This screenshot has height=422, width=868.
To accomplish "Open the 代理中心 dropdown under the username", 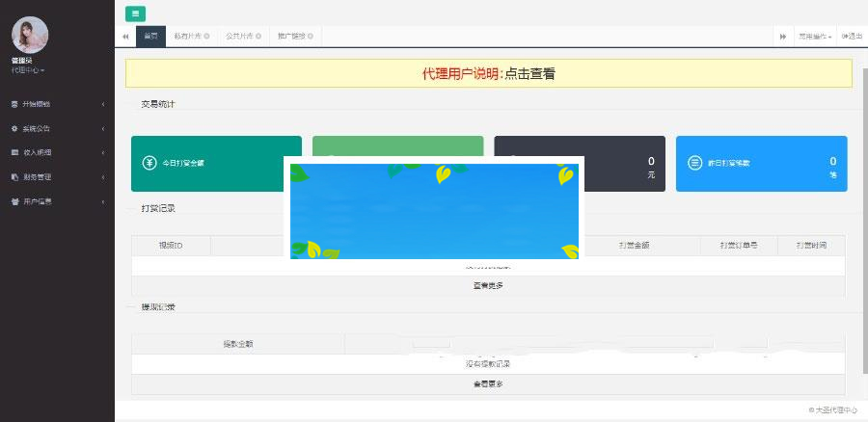I will pyautogui.click(x=28, y=70).
